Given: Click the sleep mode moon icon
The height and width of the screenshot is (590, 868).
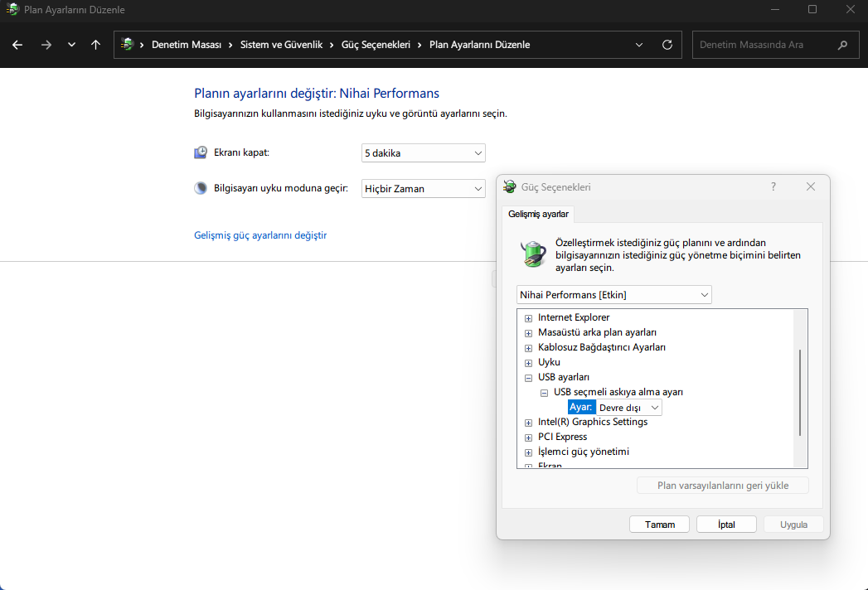Looking at the screenshot, I should pos(201,188).
